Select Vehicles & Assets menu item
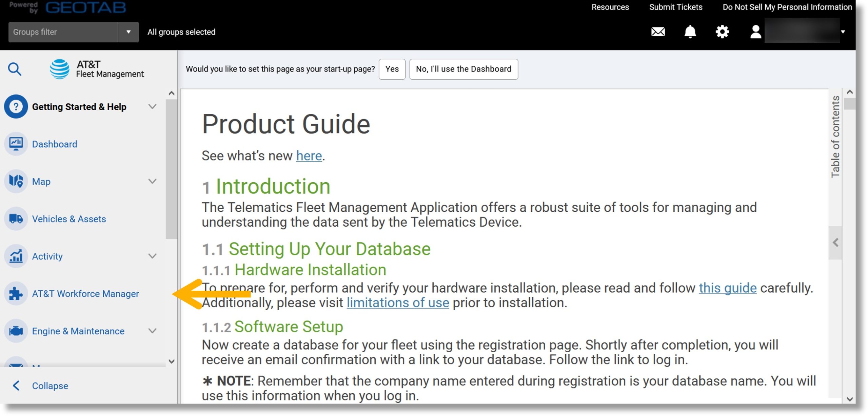Screen dimensions: 868x416 pyautogui.click(x=69, y=219)
